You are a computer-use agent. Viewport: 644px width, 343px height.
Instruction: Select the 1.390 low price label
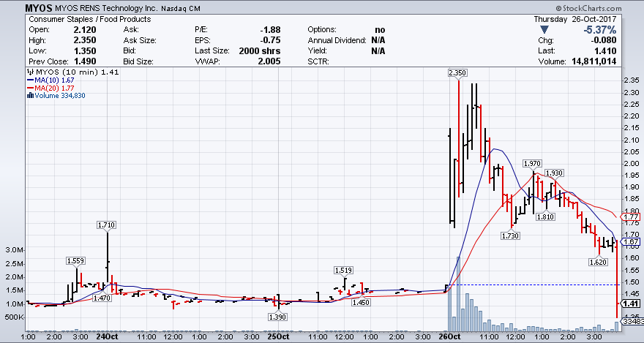pos(277,316)
